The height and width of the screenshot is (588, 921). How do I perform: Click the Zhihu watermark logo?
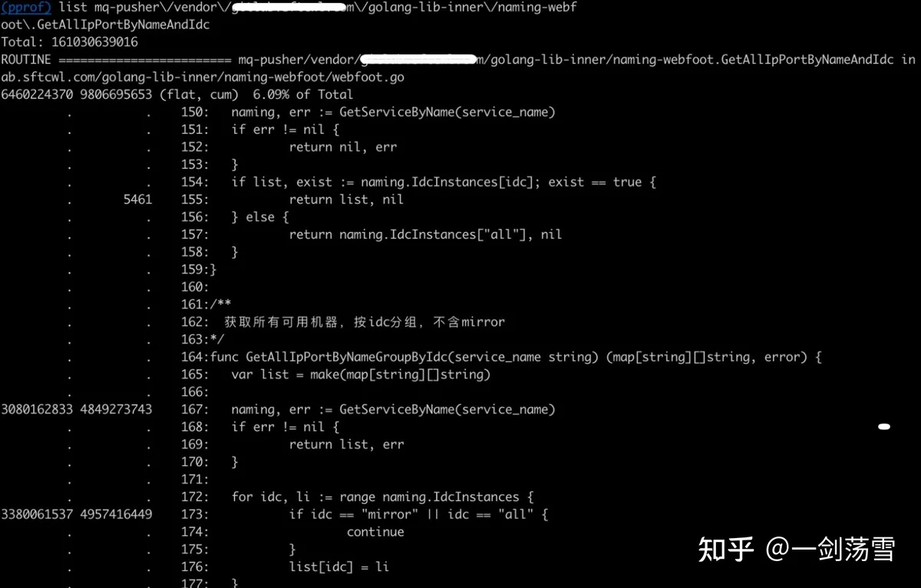[725, 550]
